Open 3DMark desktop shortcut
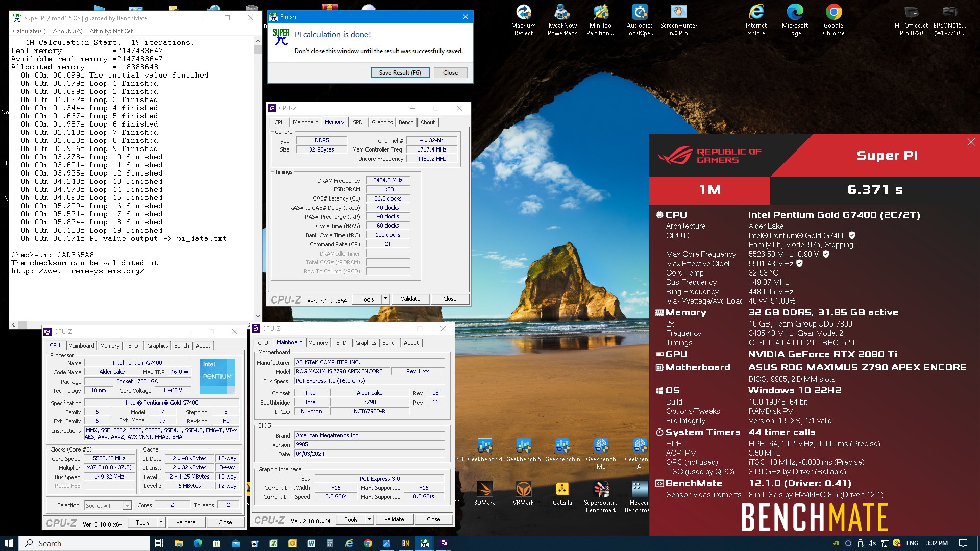This screenshot has width=980, height=551. click(484, 493)
